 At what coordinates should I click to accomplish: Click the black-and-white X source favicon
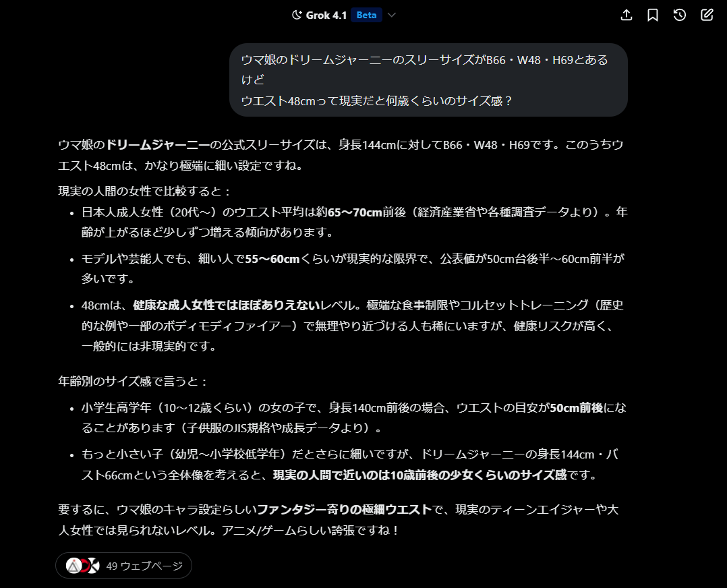[x=94, y=566]
